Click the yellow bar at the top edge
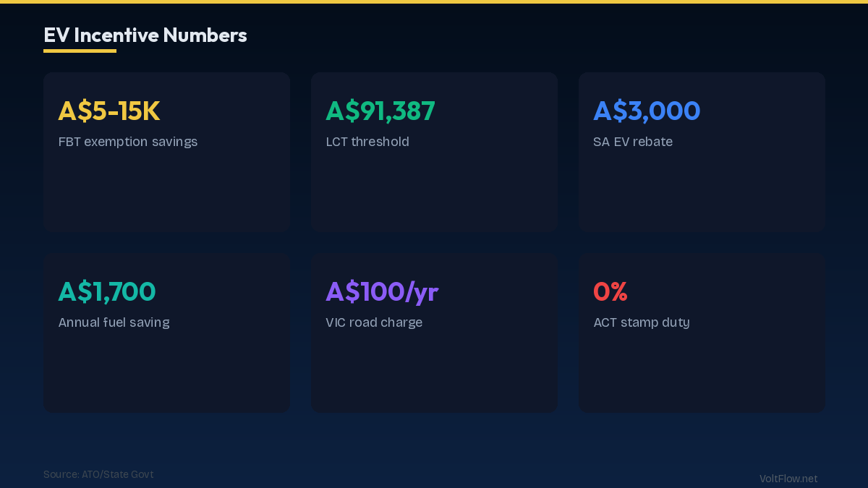 coord(434,1)
